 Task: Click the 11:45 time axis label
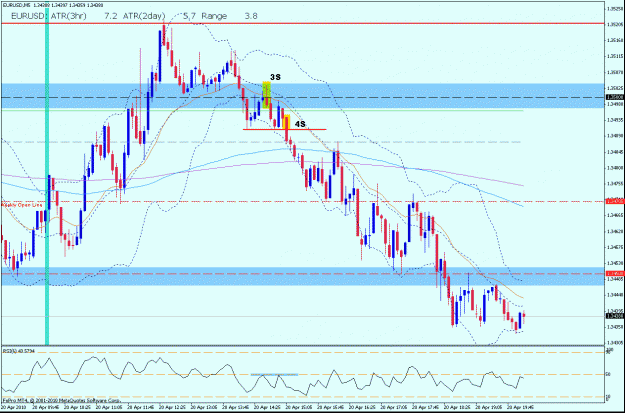(140, 408)
